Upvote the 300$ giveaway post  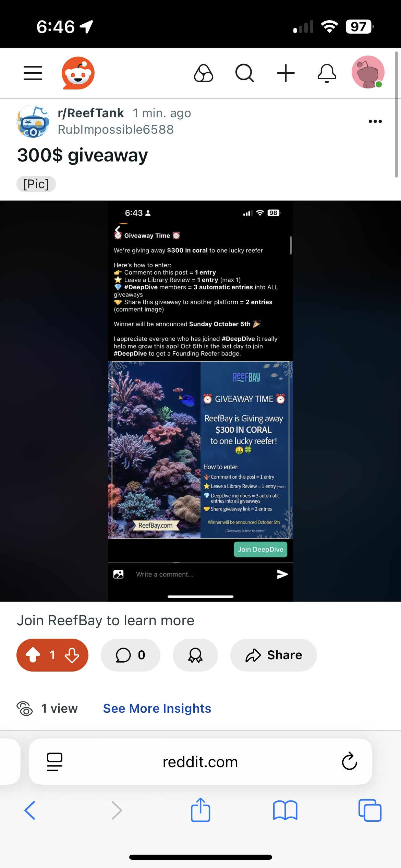[33, 655]
